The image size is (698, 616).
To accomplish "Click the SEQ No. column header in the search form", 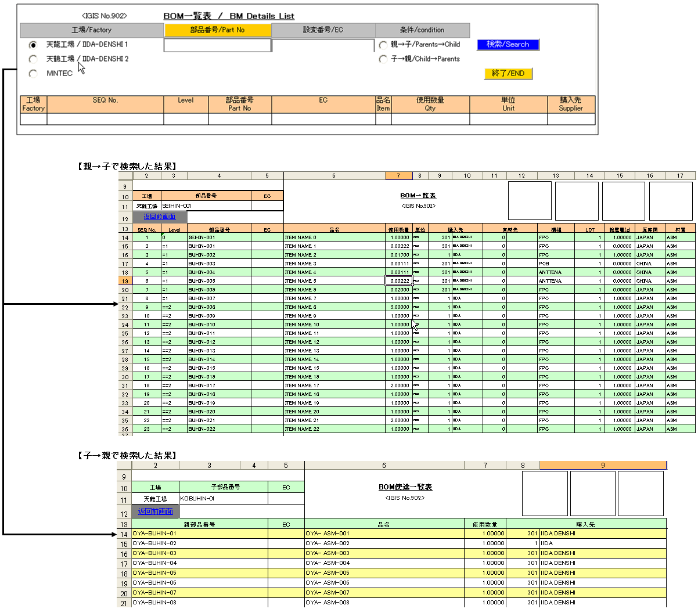I will 105,104.
